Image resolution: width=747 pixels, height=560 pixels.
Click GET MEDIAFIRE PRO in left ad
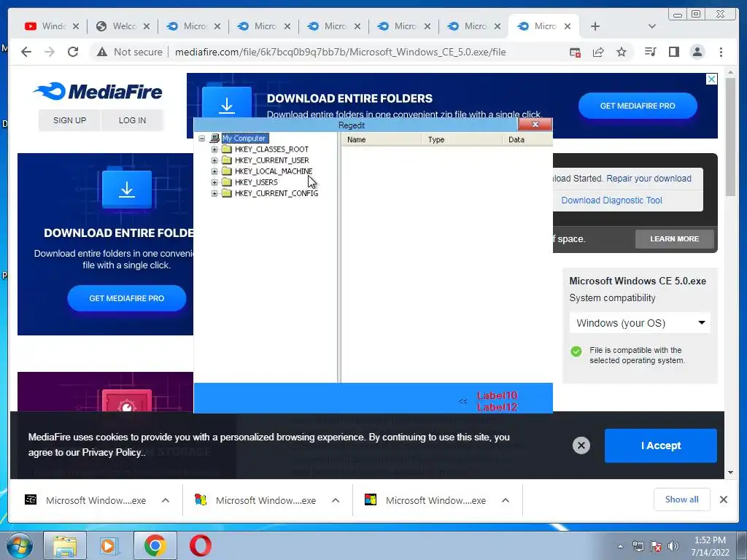pos(127,298)
